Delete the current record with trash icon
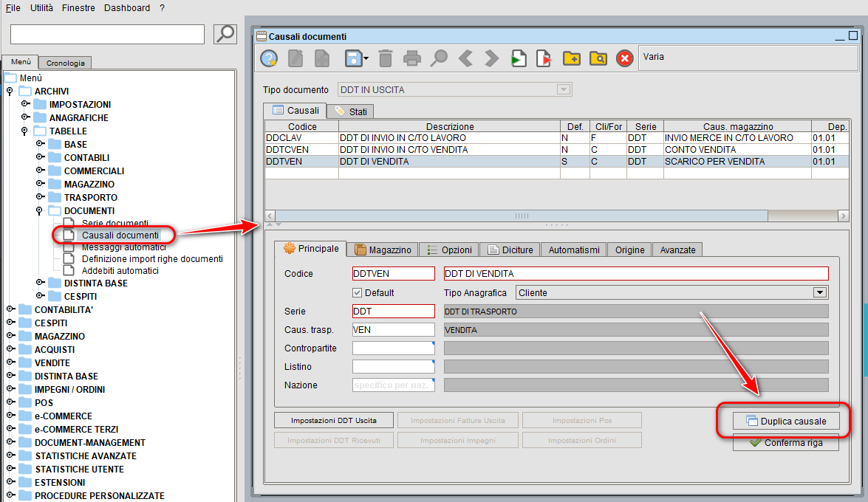Viewport: 868px width, 502px height. 384,58
